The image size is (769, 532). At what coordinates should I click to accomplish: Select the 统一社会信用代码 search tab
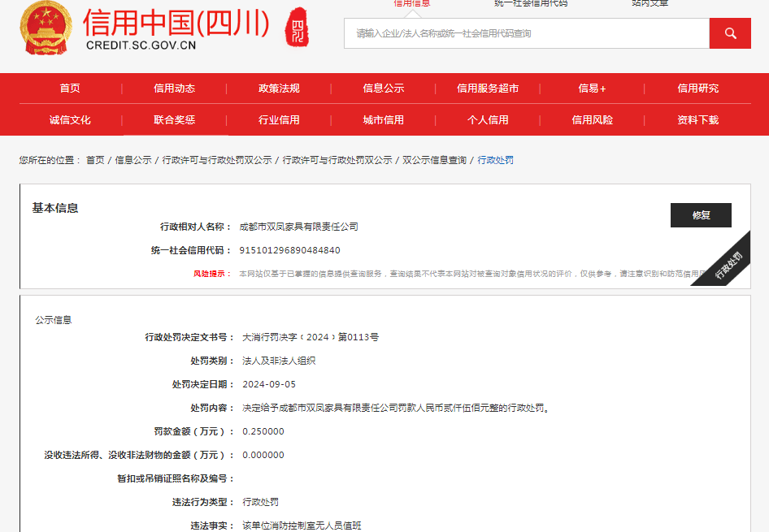pyautogui.click(x=531, y=3)
